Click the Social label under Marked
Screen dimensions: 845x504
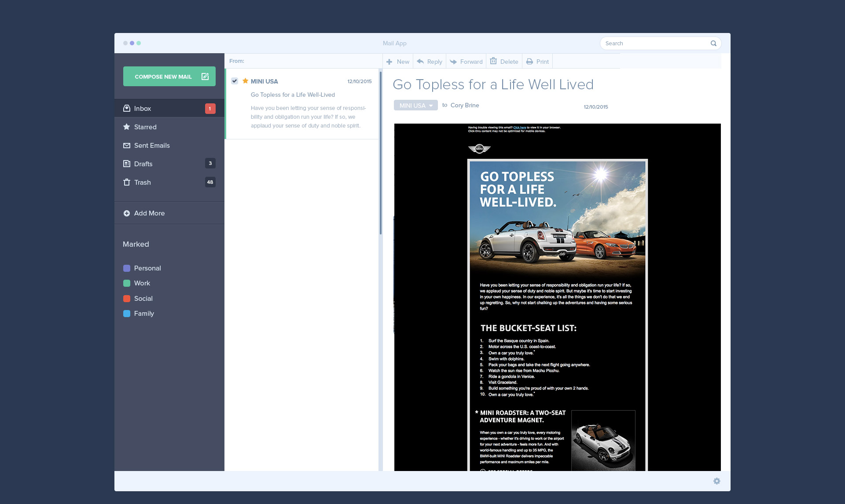143,299
